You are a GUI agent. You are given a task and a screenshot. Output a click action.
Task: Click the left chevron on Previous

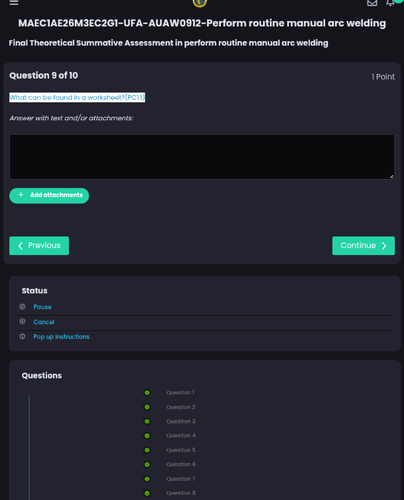pos(20,246)
